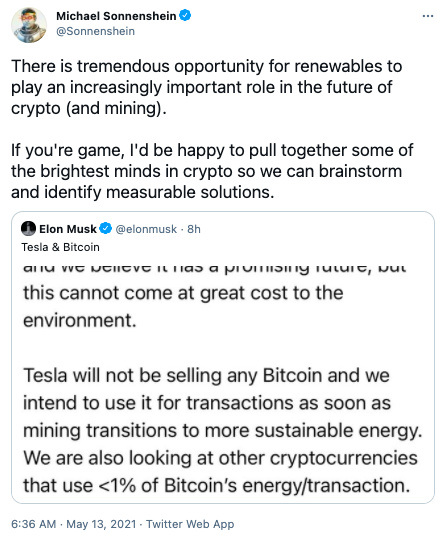Click the 8h timestamp of quoted tweet
444x541 pixels.
click(194, 229)
